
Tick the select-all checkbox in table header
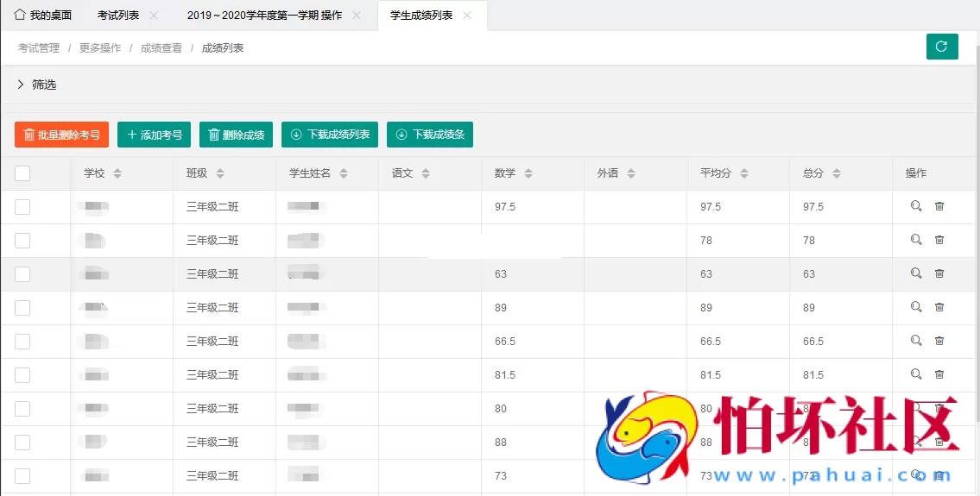22,173
